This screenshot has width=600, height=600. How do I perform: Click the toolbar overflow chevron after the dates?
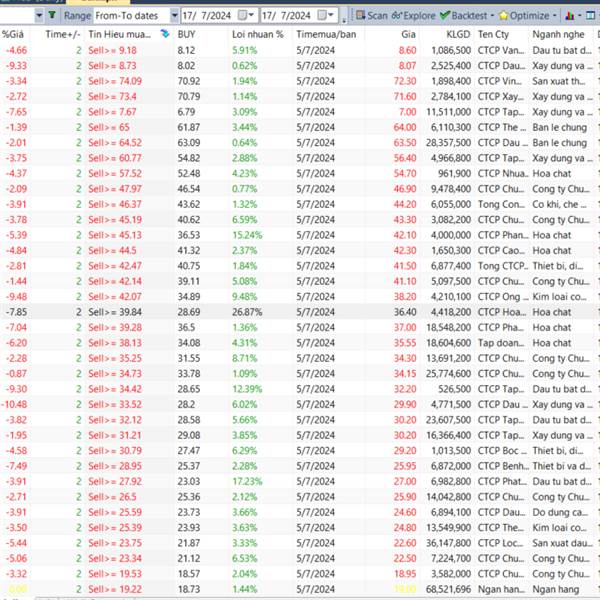click(344, 20)
